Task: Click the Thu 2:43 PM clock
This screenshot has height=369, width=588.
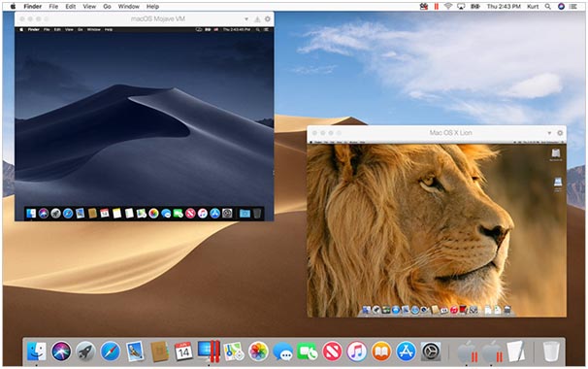Action: click(x=504, y=7)
